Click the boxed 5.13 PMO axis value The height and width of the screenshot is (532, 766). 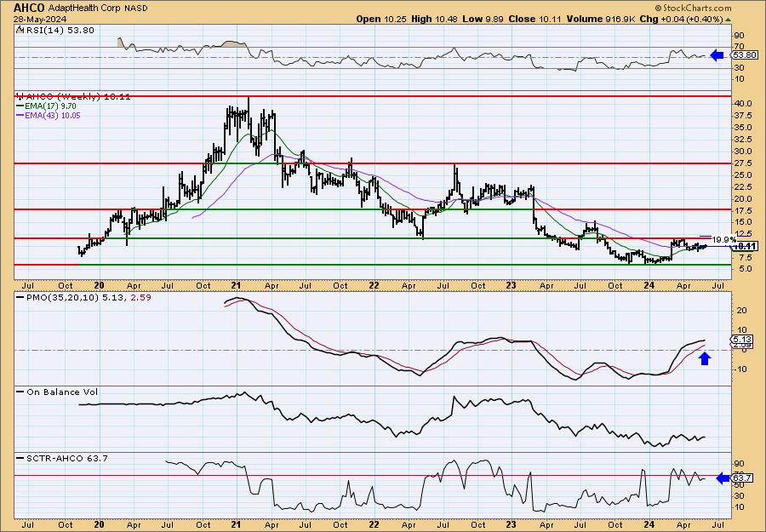(x=741, y=339)
